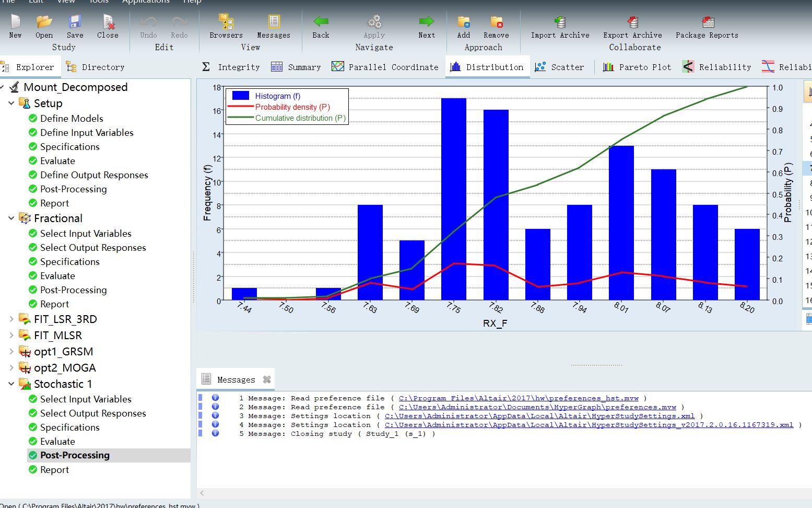
Task: Open the Browsers view icon
Action: [226, 22]
